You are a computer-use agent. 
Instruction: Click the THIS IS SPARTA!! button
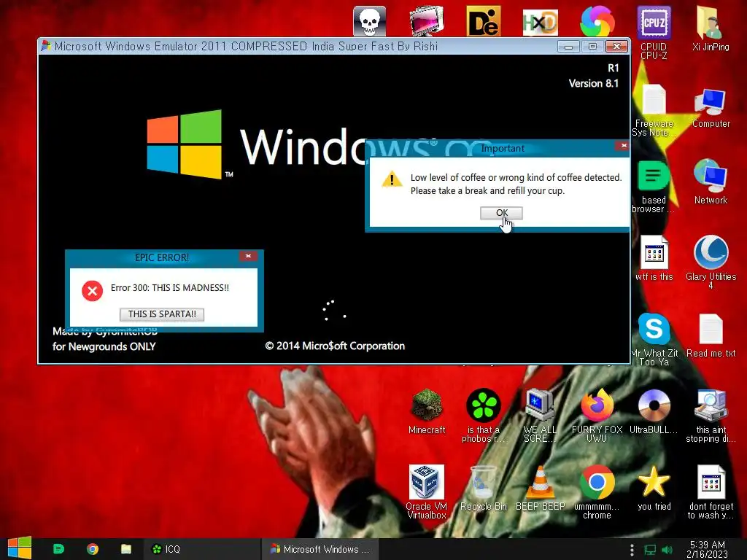point(162,314)
